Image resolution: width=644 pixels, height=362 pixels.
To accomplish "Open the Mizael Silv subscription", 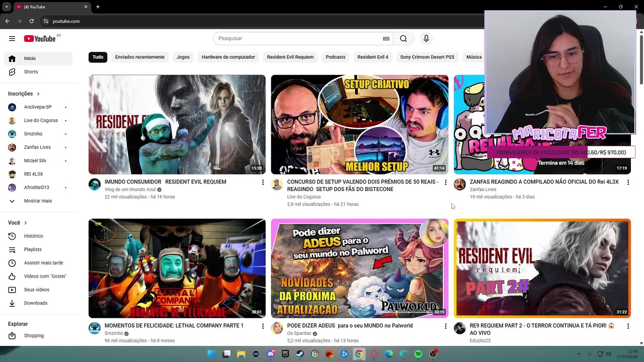I will [38, 161].
